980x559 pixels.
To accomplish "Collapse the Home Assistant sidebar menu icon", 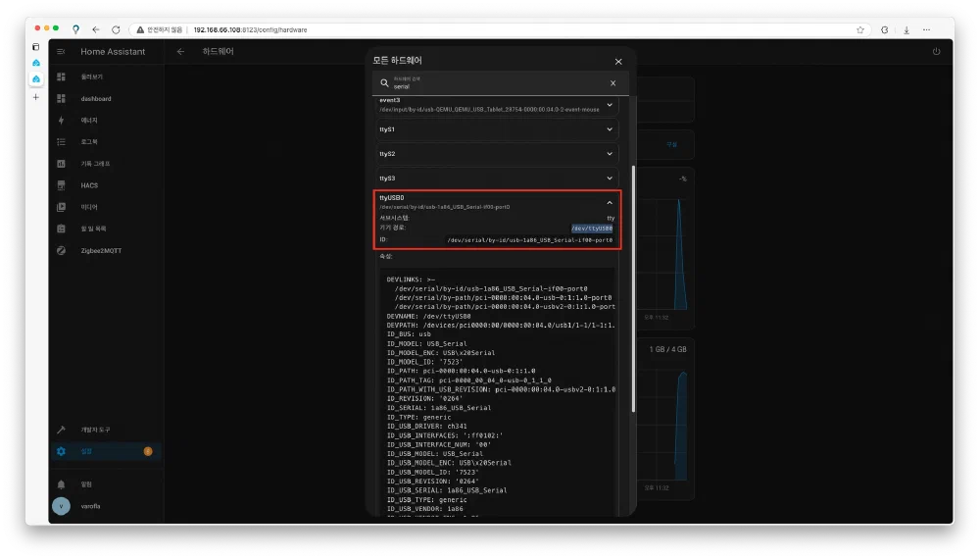I will tap(61, 51).
